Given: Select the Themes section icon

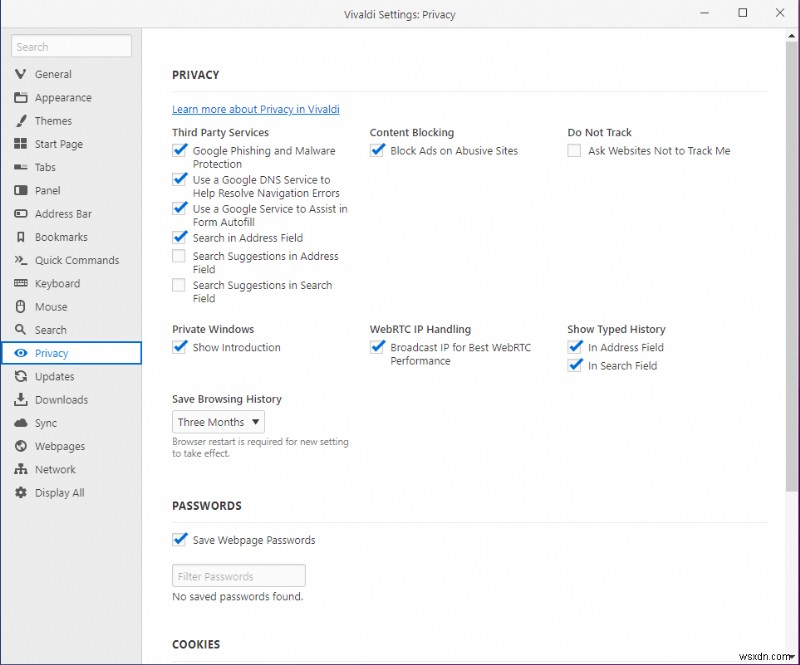Looking at the screenshot, I should click(21, 120).
